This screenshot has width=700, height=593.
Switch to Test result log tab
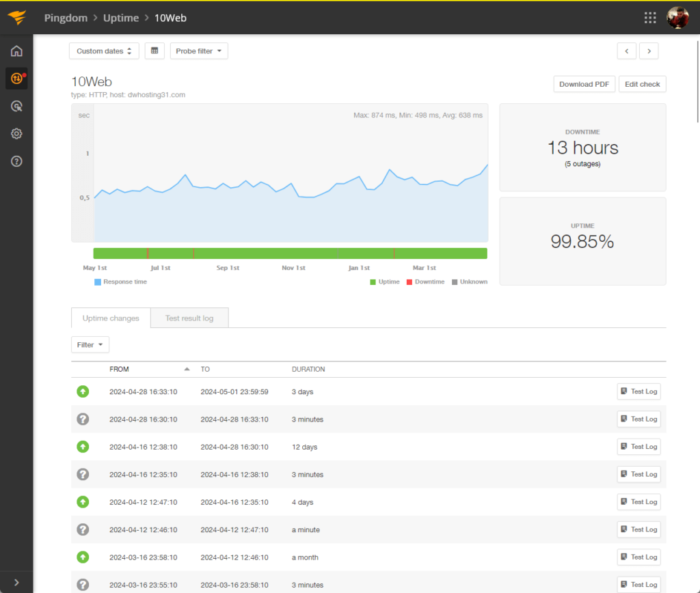[x=189, y=318]
